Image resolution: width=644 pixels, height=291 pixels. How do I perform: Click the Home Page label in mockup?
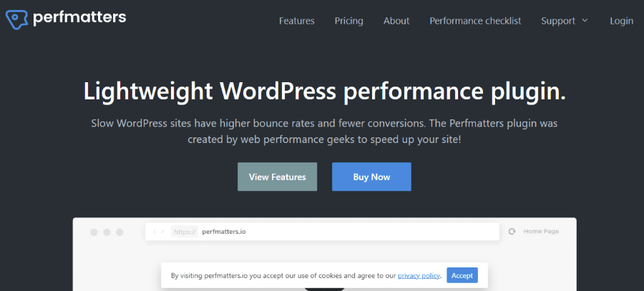pos(541,232)
